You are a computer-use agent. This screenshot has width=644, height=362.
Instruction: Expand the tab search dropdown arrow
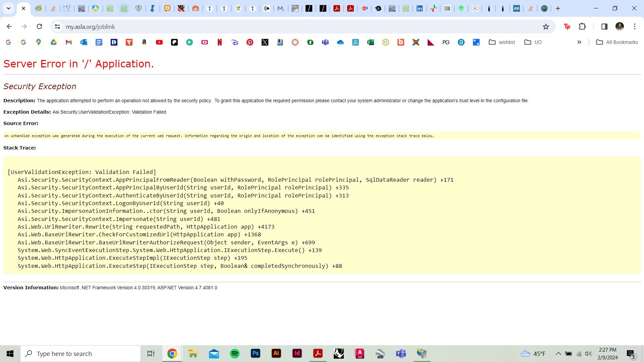point(8,8)
